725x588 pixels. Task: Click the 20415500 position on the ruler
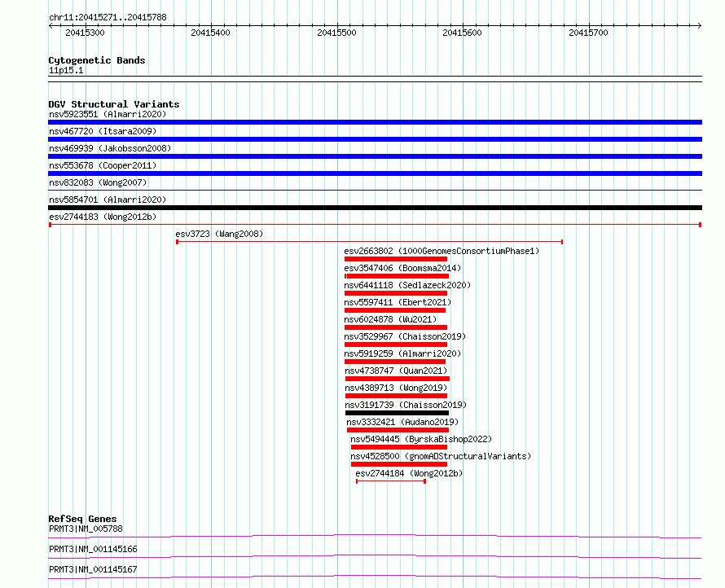pos(338,33)
